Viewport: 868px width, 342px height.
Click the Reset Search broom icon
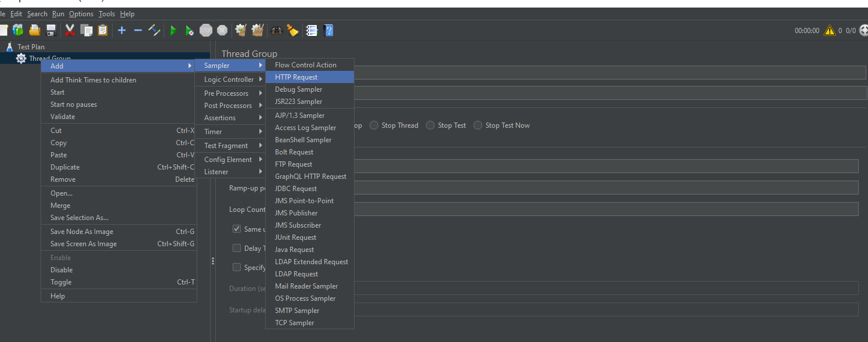(x=293, y=30)
